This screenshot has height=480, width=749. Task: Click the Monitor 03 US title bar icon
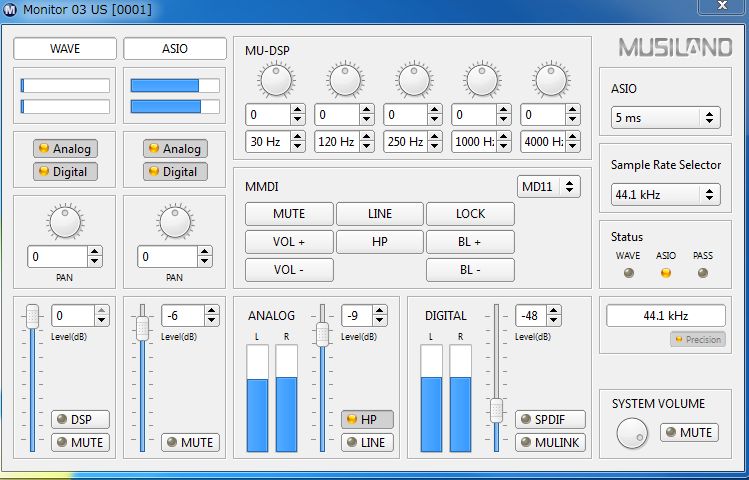10,10
